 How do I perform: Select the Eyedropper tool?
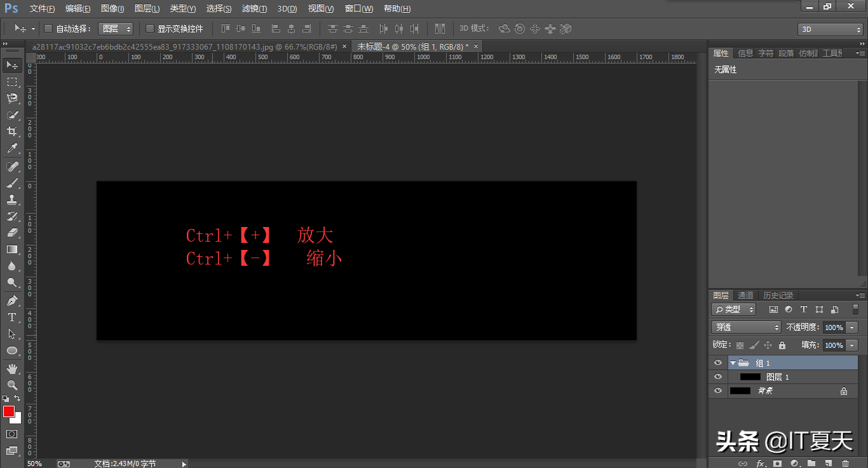12,149
